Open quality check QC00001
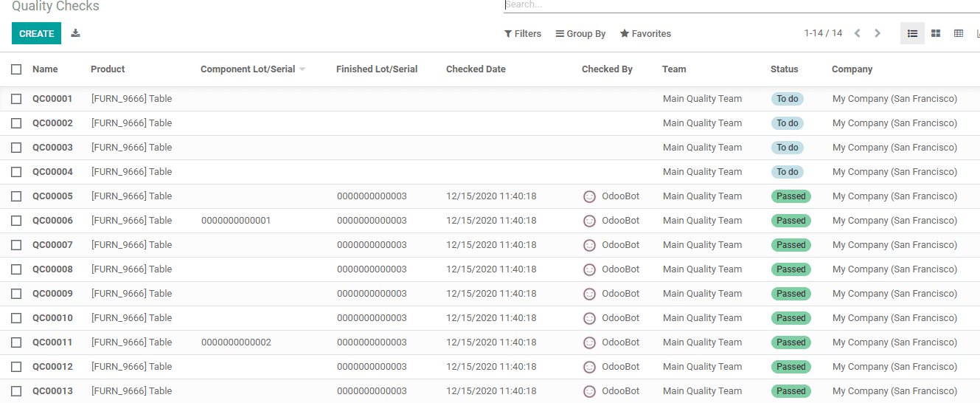The image size is (980, 403). click(52, 99)
